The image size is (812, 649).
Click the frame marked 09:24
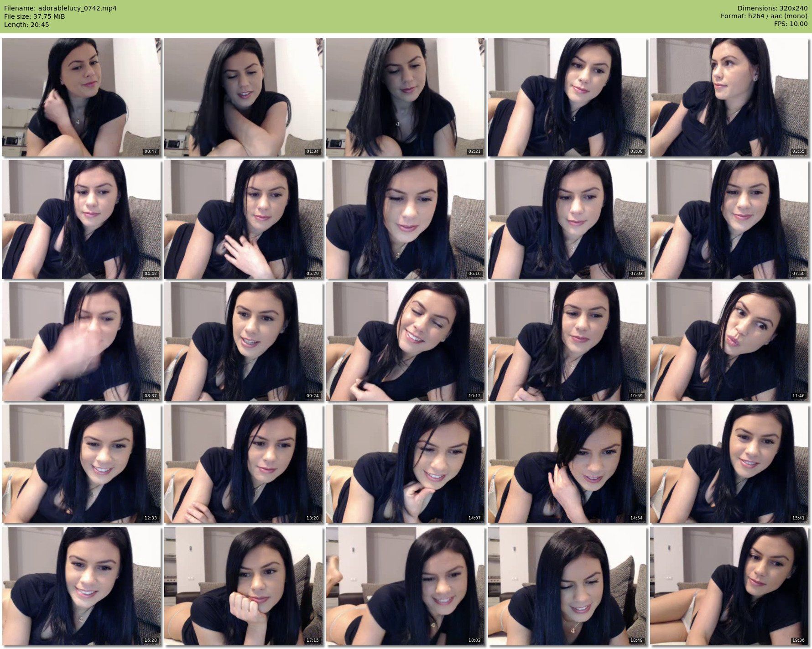coord(244,342)
